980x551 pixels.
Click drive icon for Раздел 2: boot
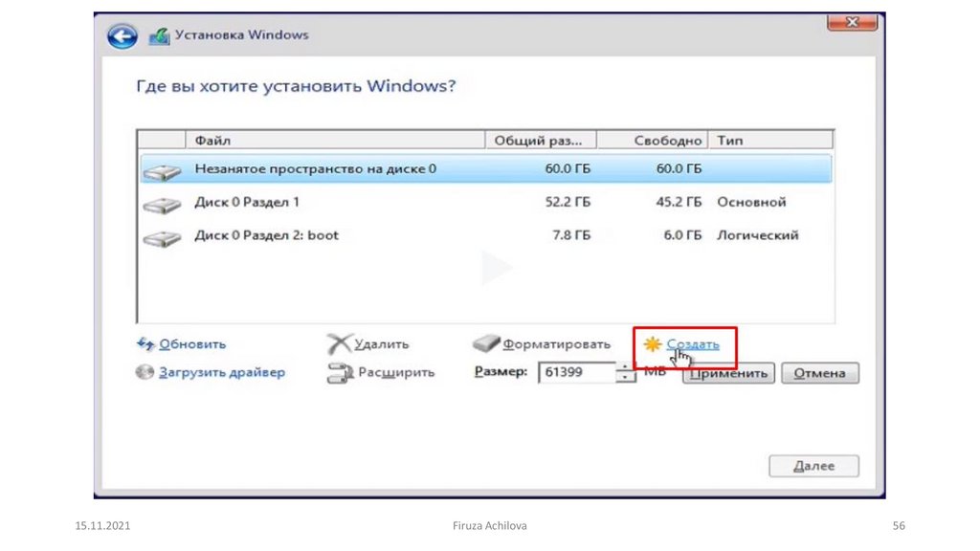click(162, 237)
